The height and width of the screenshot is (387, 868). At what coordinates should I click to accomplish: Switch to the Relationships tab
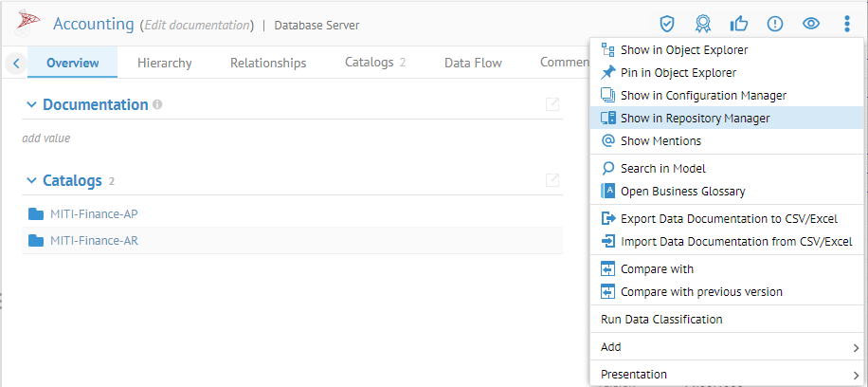coord(268,63)
